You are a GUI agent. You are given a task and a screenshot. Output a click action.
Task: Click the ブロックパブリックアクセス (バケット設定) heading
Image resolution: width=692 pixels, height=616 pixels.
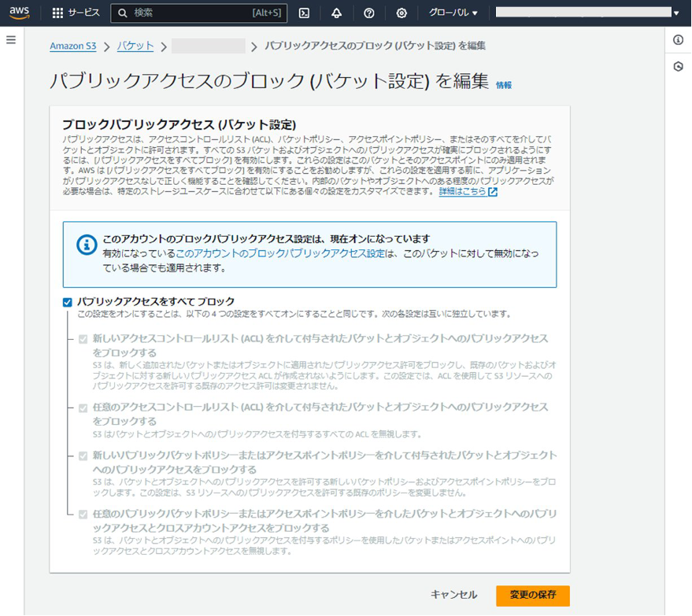pyautogui.click(x=179, y=125)
